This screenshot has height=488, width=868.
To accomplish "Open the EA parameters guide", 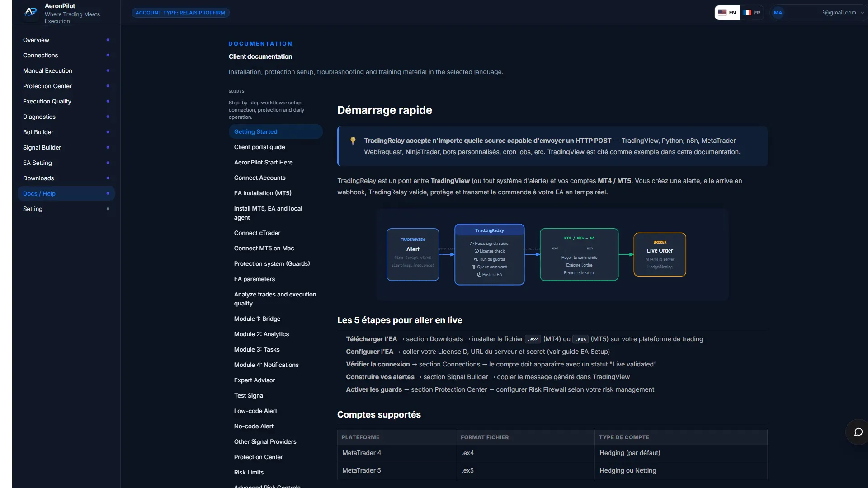I will [x=275, y=279].
